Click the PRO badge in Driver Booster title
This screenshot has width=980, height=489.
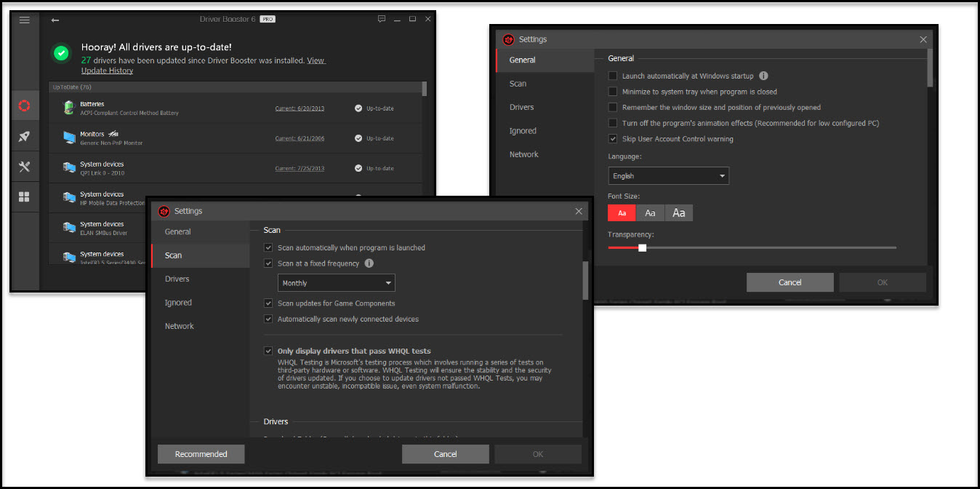coord(268,19)
